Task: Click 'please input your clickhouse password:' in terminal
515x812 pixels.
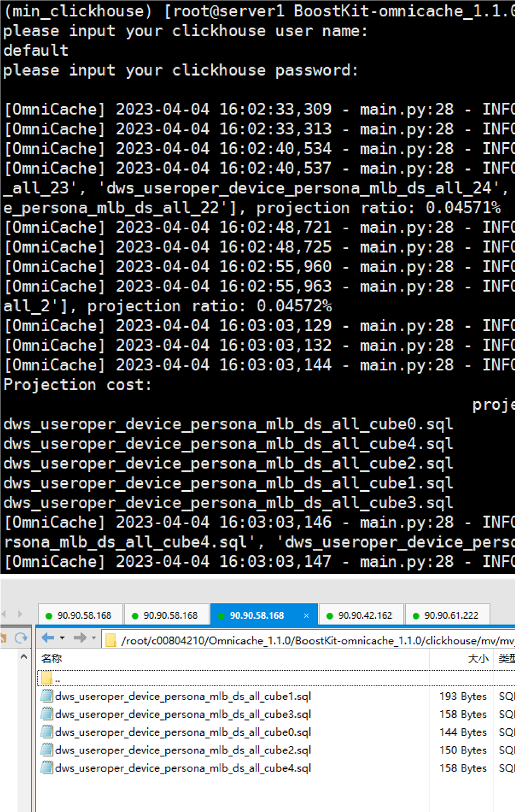Action: pyautogui.click(x=180, y=70)
